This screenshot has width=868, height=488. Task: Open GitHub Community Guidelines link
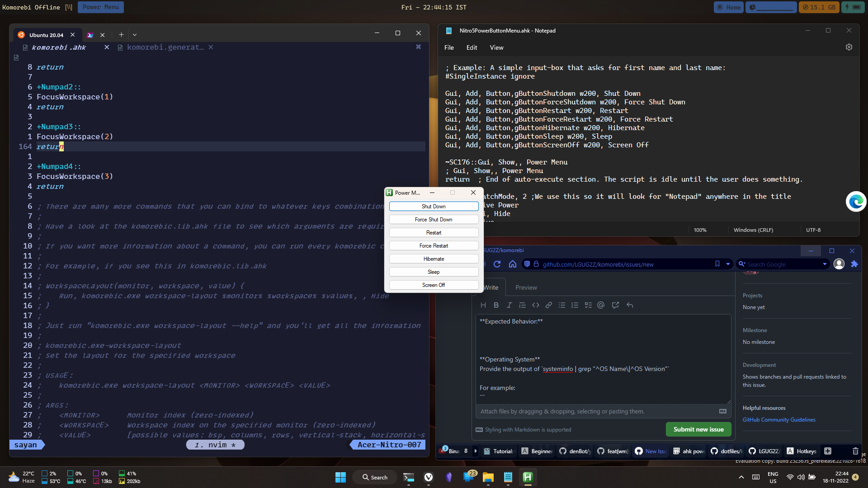pyautogui.click(x=778, y=419)
